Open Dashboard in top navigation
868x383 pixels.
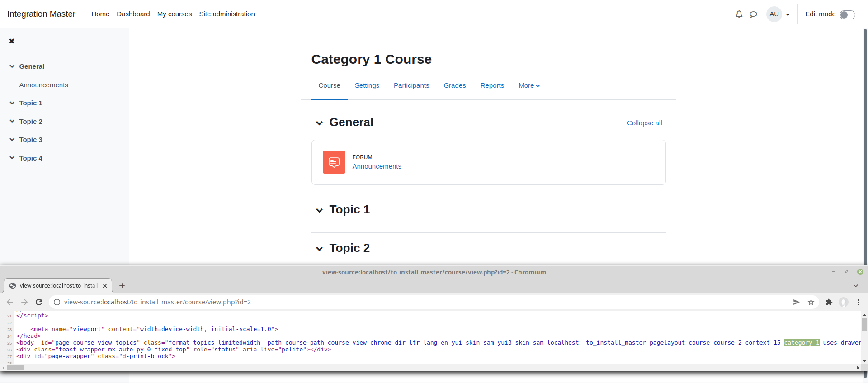(133, 14)
